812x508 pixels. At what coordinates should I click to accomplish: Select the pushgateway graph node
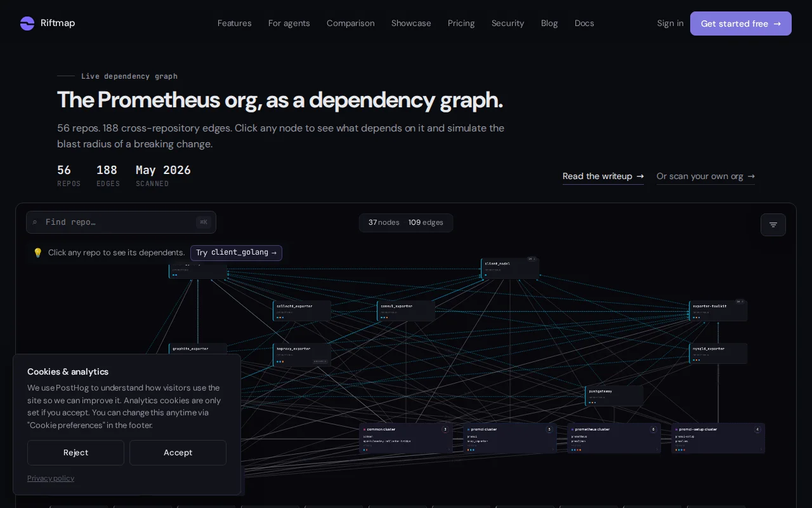point(614,396)
